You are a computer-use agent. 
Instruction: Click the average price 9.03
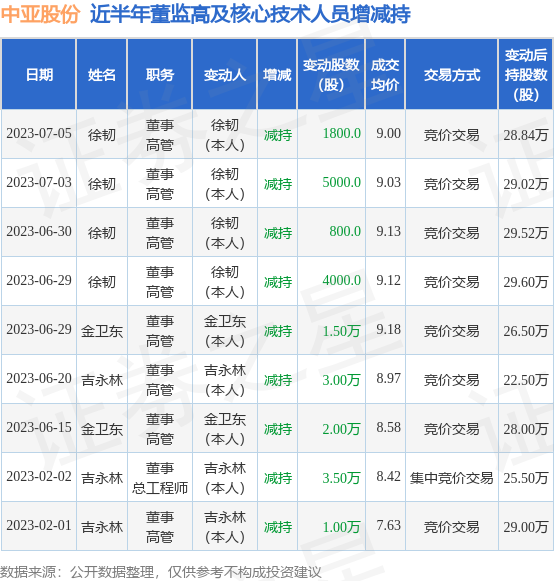[x=388, y=182]
